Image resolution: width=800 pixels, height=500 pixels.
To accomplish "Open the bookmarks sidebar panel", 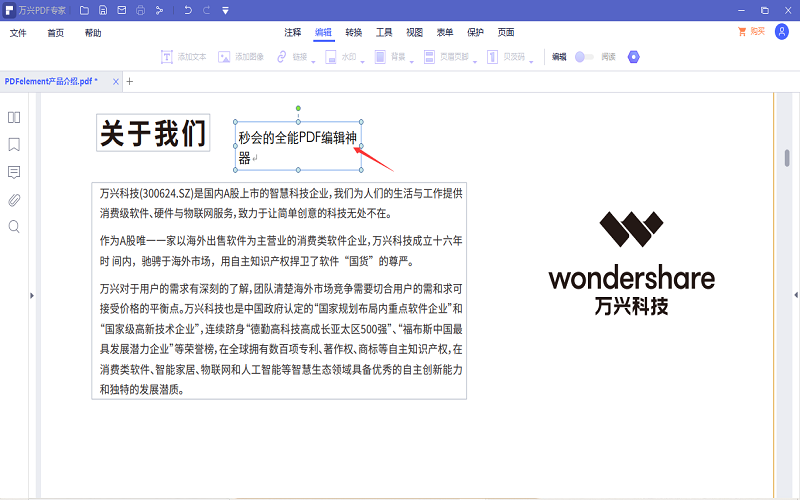I will coord(14,144).
